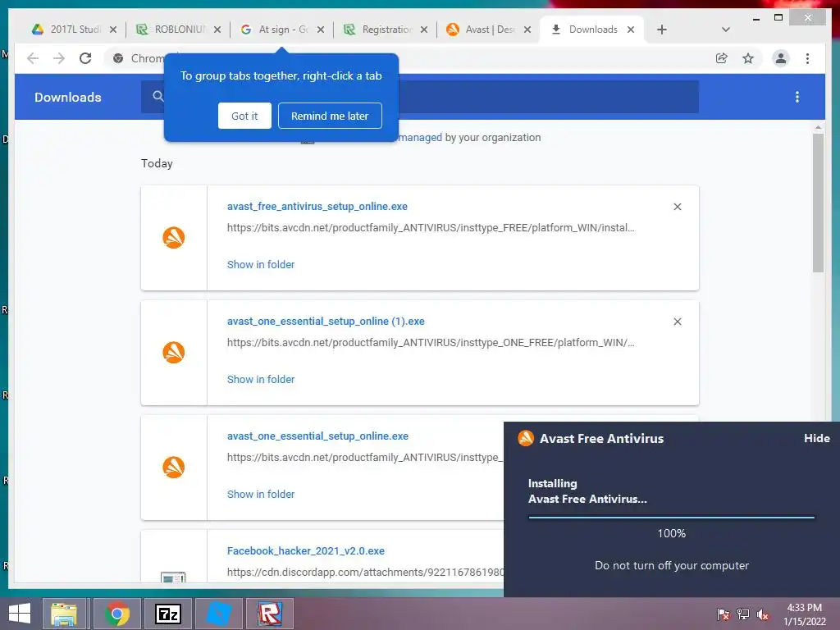The width and height of the screenshot is (840, 630).
Task: Bookmark this page with star icon
Action: (x=748, y=58)
